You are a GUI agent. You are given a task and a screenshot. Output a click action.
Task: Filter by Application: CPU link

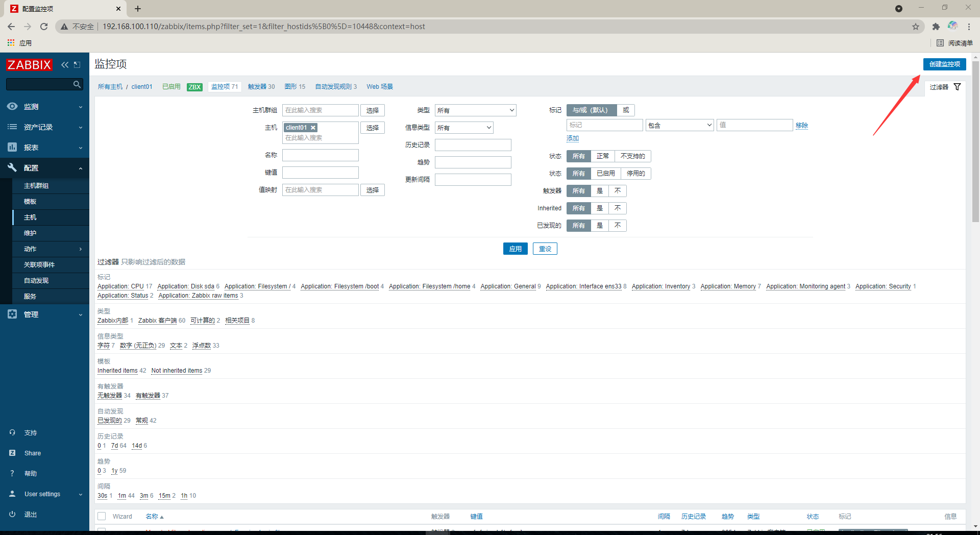coord(120,286)
